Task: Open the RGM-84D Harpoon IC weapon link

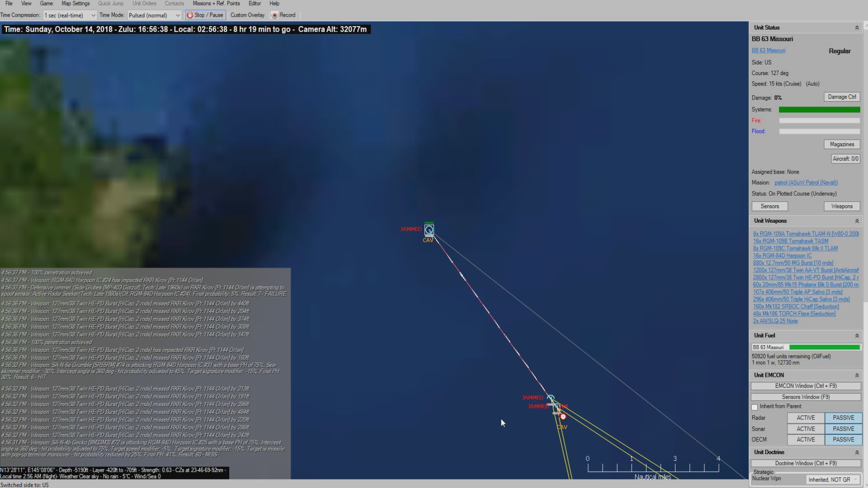Action: pyautogui.click(x=782, y=256)
